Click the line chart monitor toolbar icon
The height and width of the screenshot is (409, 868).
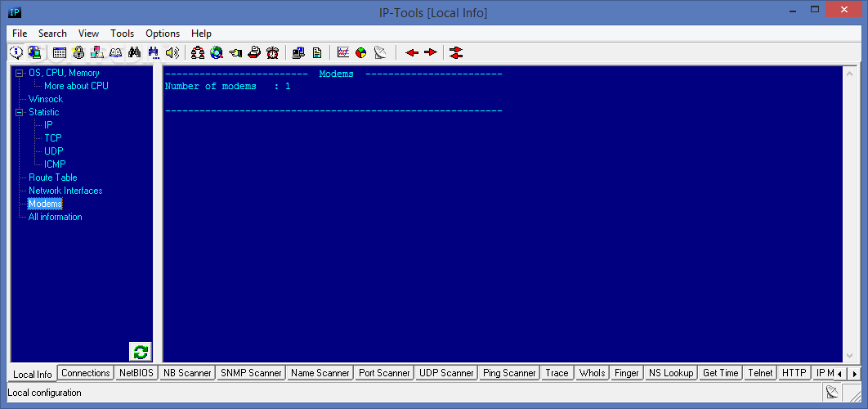pyautogui.click(x=343, y=52)
